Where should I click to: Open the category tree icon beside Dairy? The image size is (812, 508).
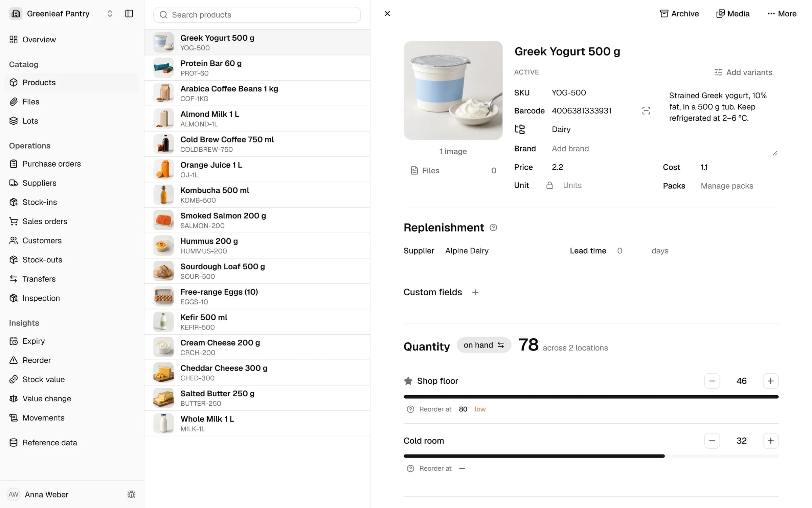click(x=520, y=129)
